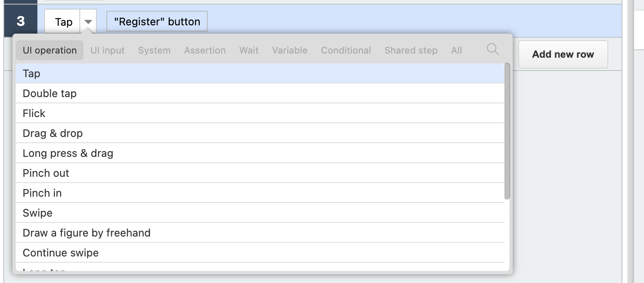Select the Pinch out operation
Viewport: 644px width, 283px height.
click(x=260, y=173)
